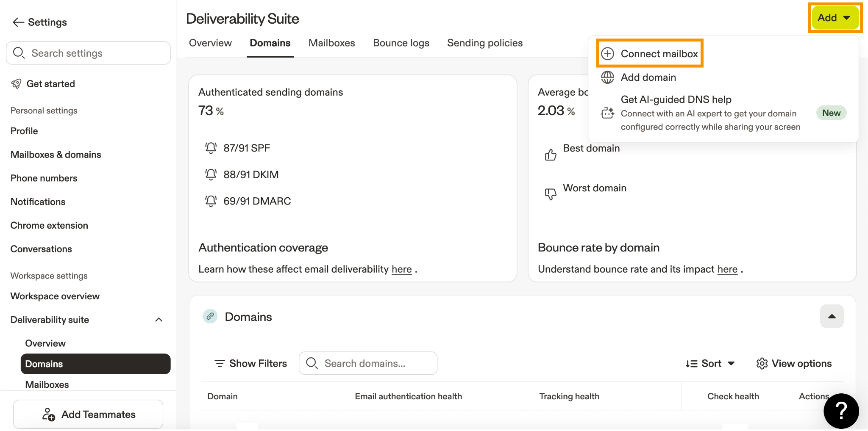Open the Sort dropdown arrow
The width and height of the screenshot is (868, 431).
pos(731,364)
